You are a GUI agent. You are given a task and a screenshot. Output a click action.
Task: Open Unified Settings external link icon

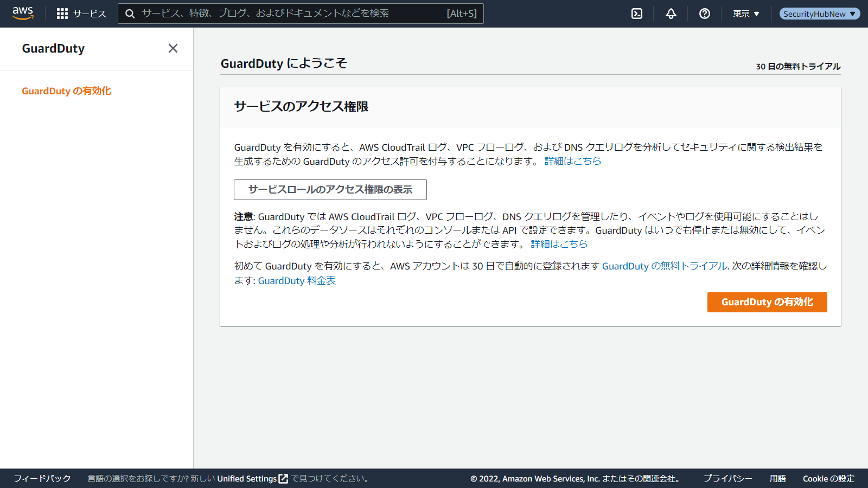283,479
